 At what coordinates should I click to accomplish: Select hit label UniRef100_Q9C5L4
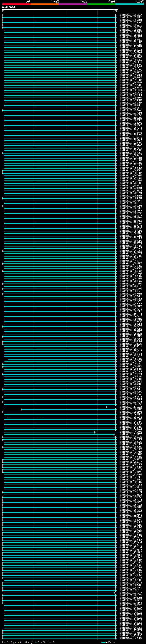pyautogui.click(x=131, y=95)
